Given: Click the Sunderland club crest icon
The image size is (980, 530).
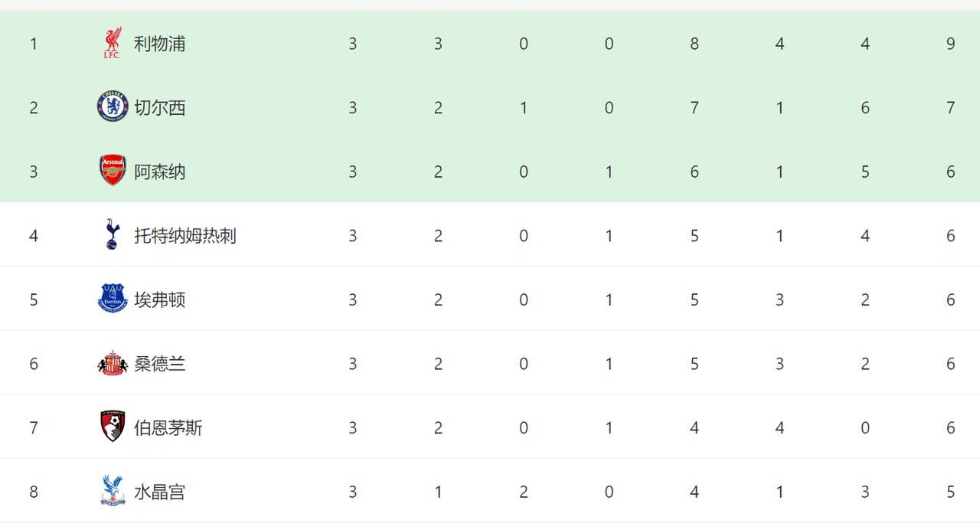Looking at the screenshot, I should [x=113, y=363].
